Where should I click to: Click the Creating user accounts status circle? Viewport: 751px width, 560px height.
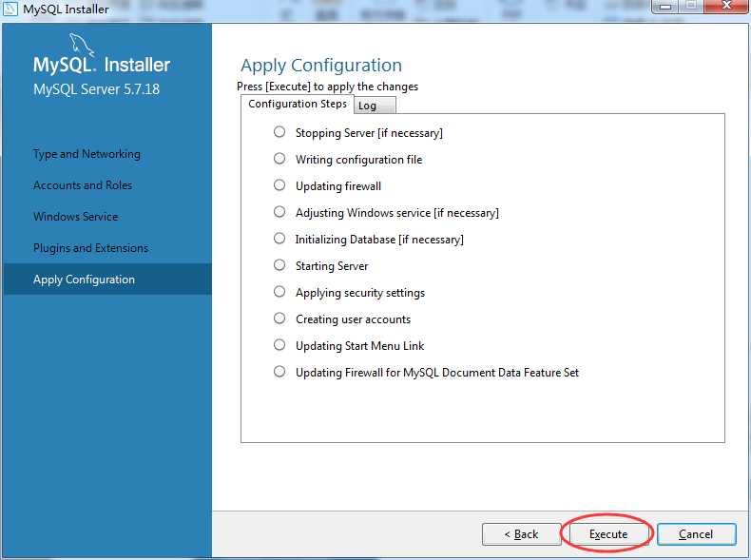[x=279, y=319]
